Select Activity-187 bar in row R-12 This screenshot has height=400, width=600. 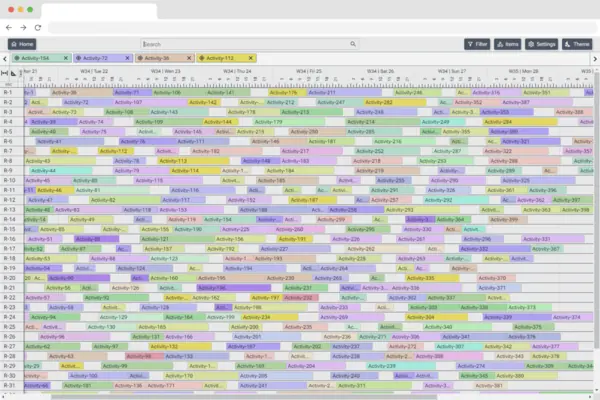(313, 200)
